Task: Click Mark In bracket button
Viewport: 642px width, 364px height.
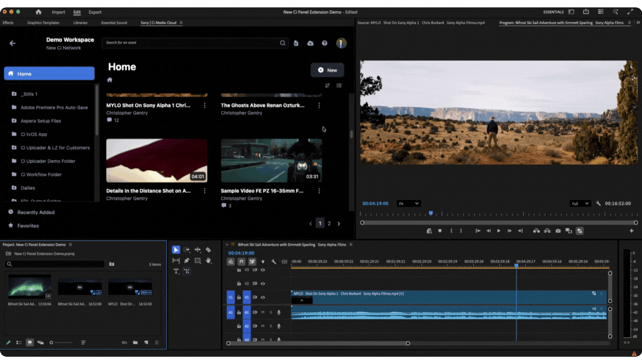Action: 451,231
